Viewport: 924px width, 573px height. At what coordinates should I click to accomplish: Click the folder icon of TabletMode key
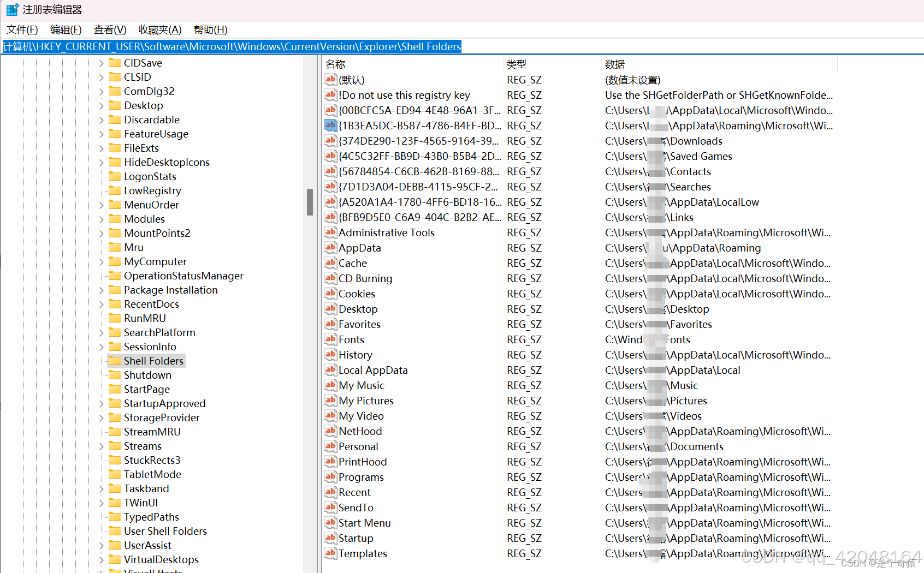coord(115,474)
